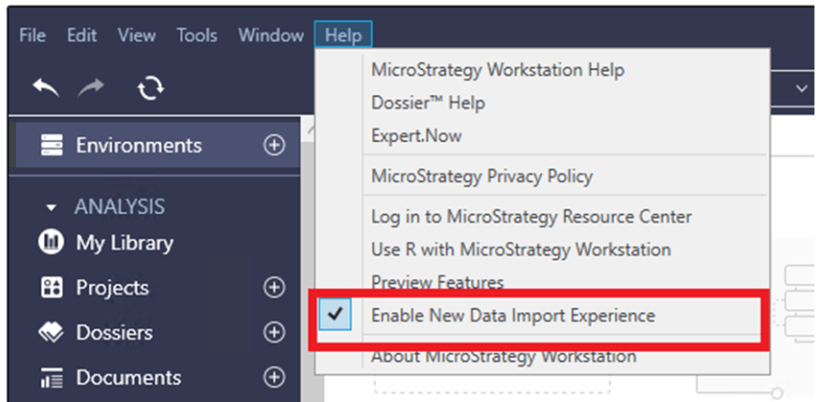The image size is (816, 402).
Task: Open the Help menu
Action: pos(343,35)
